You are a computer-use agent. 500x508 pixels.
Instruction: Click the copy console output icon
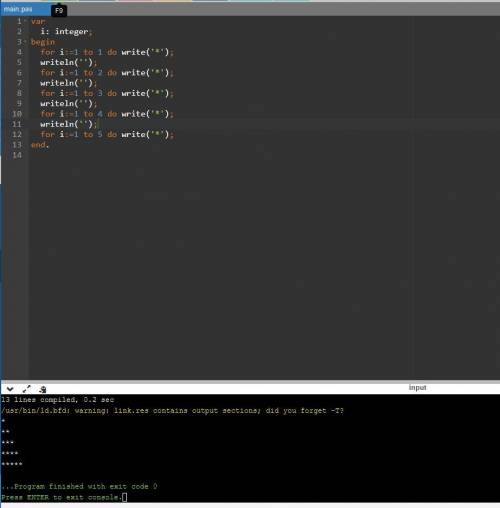(x=42, y=389)
